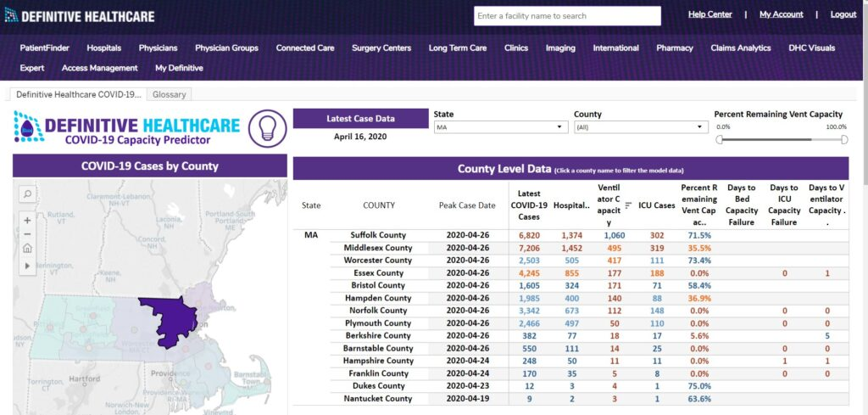Viewport: 868px width, 415px height.
Task: Open the Physicians menu
Action: (x=159, y=48)
